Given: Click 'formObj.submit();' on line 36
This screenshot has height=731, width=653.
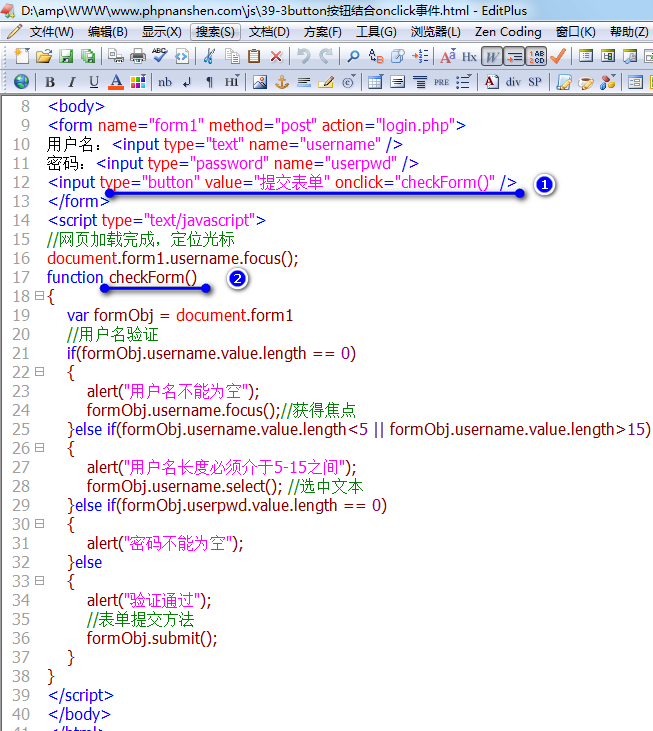Looking at the screenshot, I should click(x=152, y=638).
